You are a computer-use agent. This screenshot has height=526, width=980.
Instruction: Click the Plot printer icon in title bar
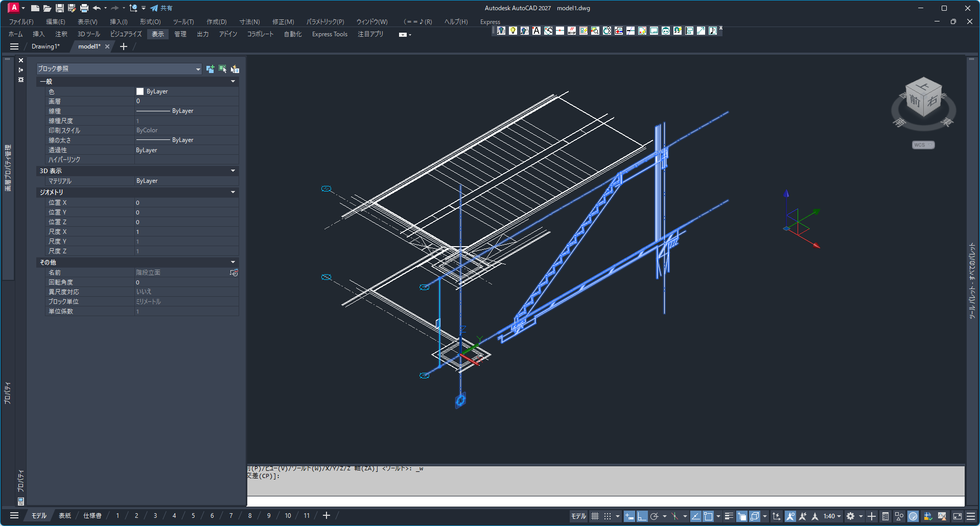(x=84, y=8)
